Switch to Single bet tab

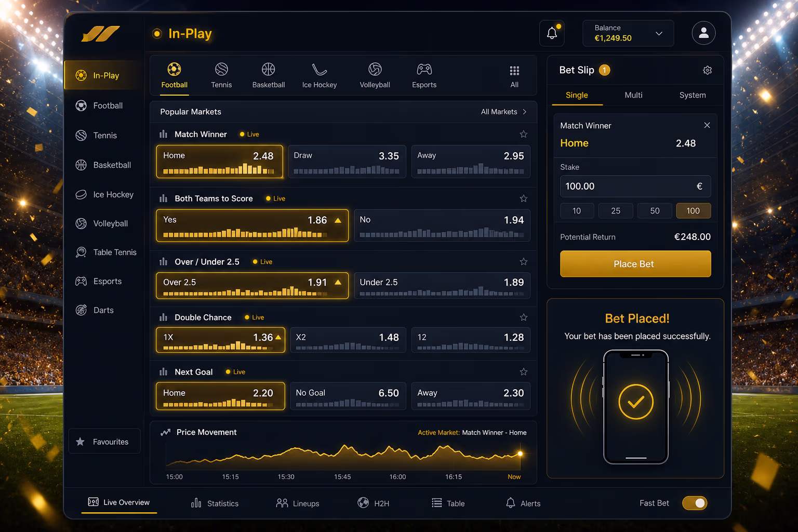(577, 95)
